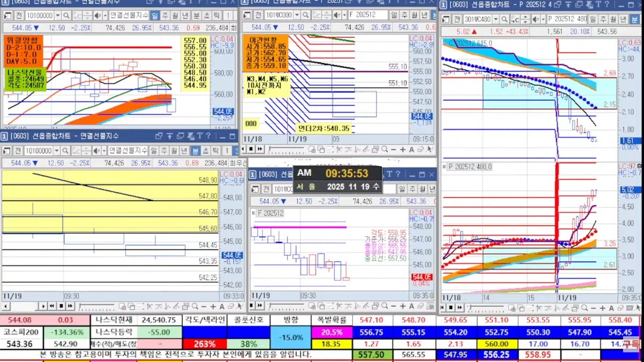
Task: Open the speaker dropdown arrow in the top F 202512 window
Action: click(345, 15)
